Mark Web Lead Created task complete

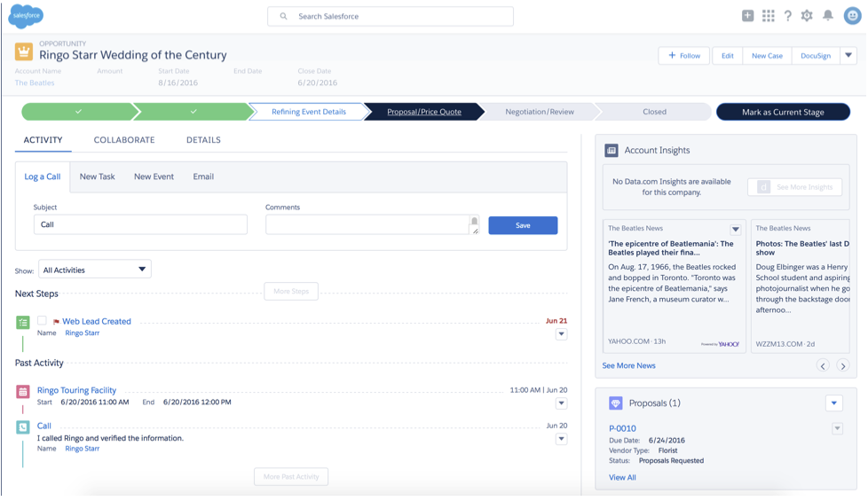pyautogui.click(x=42, y=320)
